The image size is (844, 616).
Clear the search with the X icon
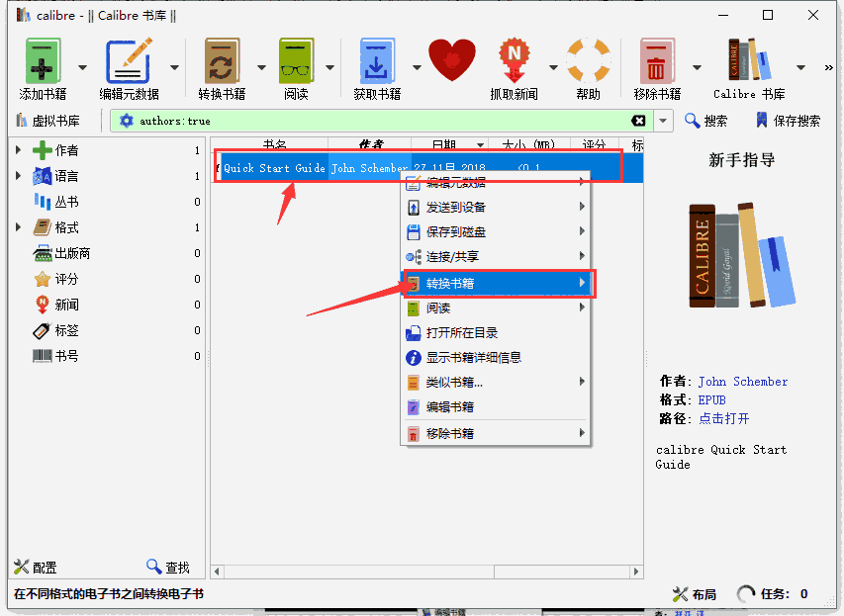click(638, 121)
